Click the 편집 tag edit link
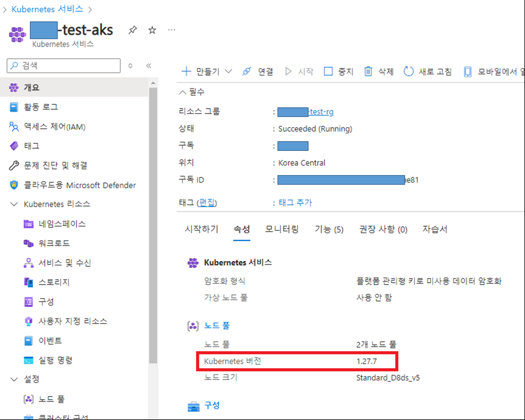 [x=208, y=203]
